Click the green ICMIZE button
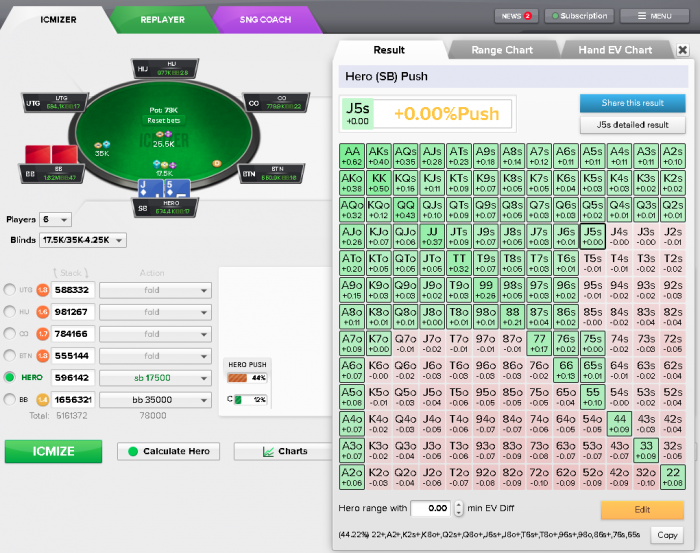The width and height of the screenshot is (700, 553). point(54,451)
